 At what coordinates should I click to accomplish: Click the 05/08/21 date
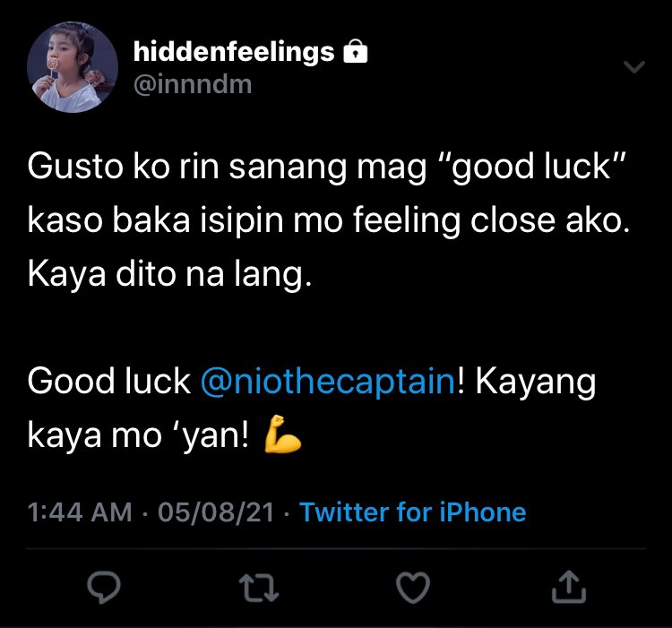pyautogui.click(x=216, y=512)
